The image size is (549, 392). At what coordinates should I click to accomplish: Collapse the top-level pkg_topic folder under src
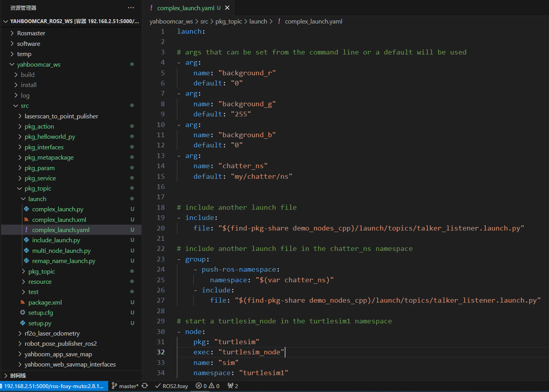(x=20, y=188)
